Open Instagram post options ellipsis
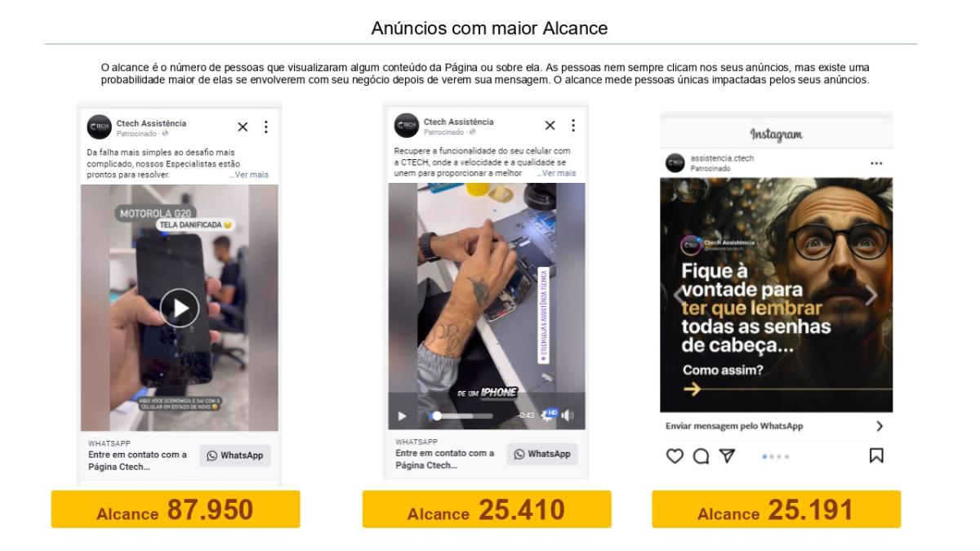The height and width of the screenshot is (551, 980). pos(876,163)
